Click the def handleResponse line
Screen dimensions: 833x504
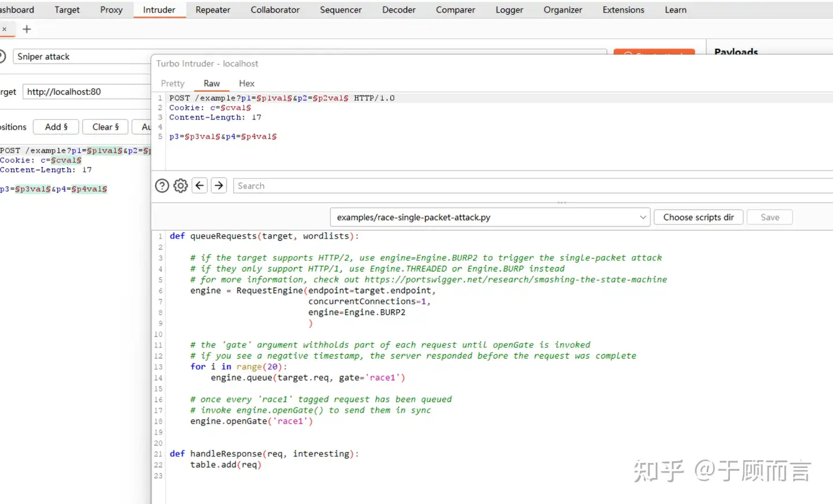(x=264, y=454)
